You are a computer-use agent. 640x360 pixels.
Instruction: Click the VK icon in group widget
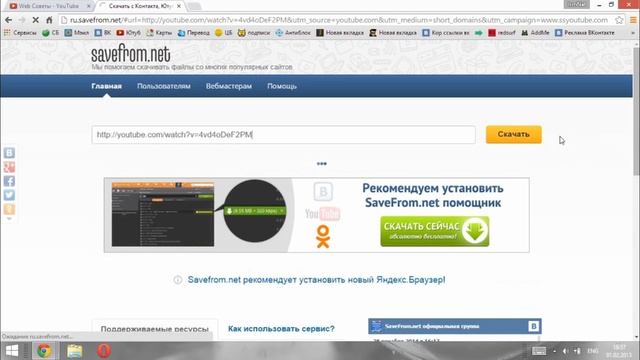pos(533,326)
